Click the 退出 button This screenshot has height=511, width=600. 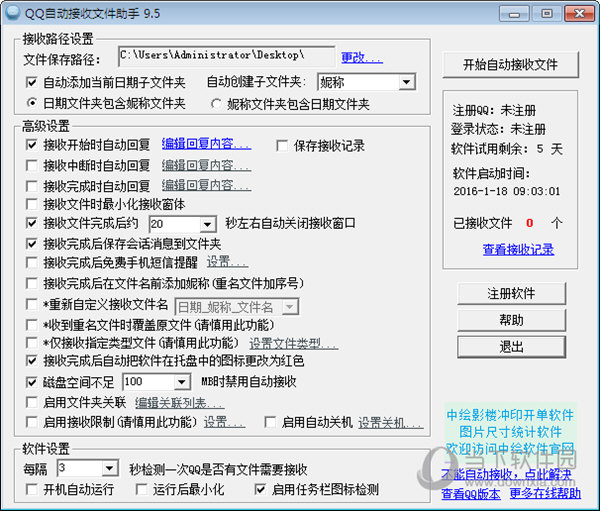511,347
